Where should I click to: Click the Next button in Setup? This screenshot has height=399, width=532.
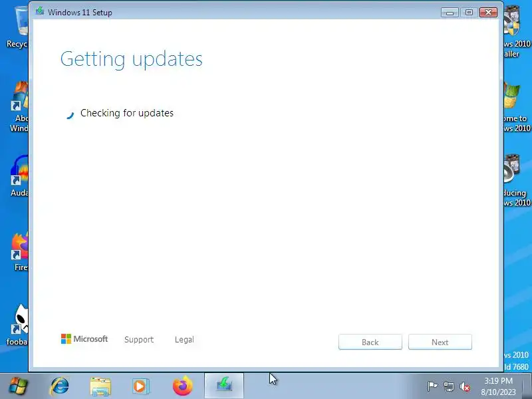440,342
